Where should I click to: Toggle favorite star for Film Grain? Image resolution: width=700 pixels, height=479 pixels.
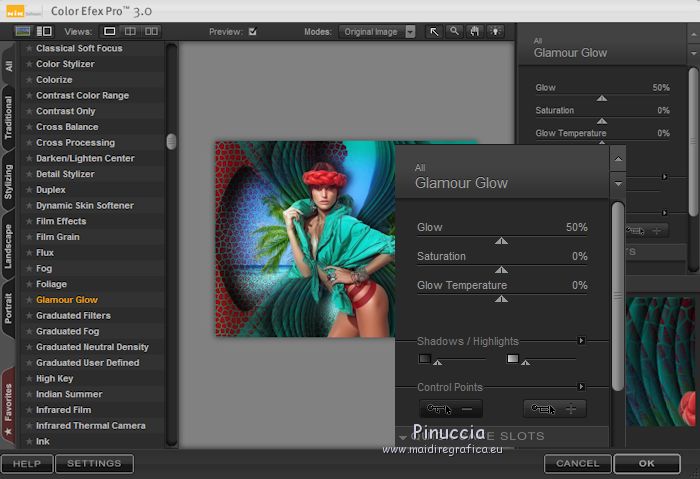tap(29, 237)
